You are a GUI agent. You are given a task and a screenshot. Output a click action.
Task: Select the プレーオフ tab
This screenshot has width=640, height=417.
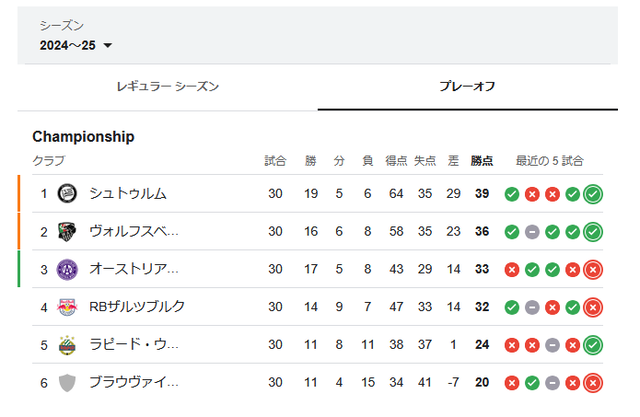point(467,86)
